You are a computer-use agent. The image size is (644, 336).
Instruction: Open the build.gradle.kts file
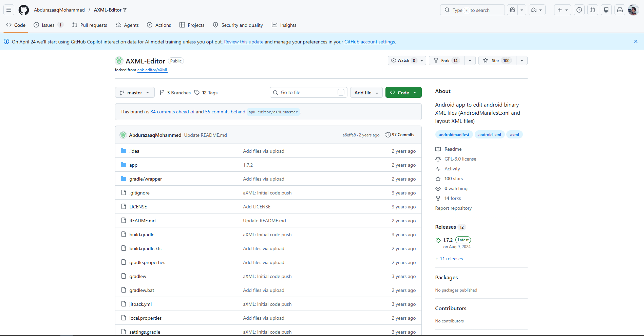click(x=145, y=248)
